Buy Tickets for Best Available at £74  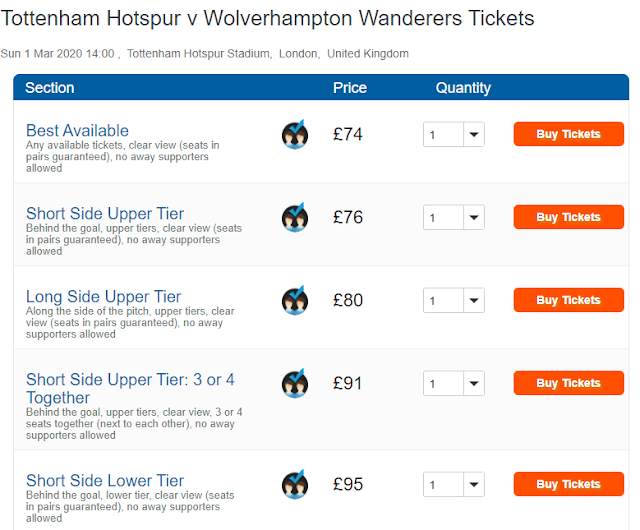point(569,134)
